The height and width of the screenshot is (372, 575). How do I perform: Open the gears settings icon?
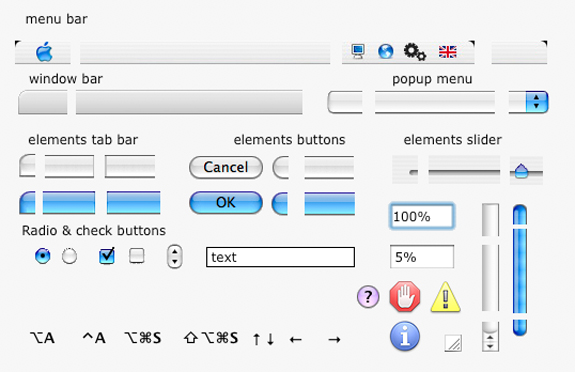(415, 52)
